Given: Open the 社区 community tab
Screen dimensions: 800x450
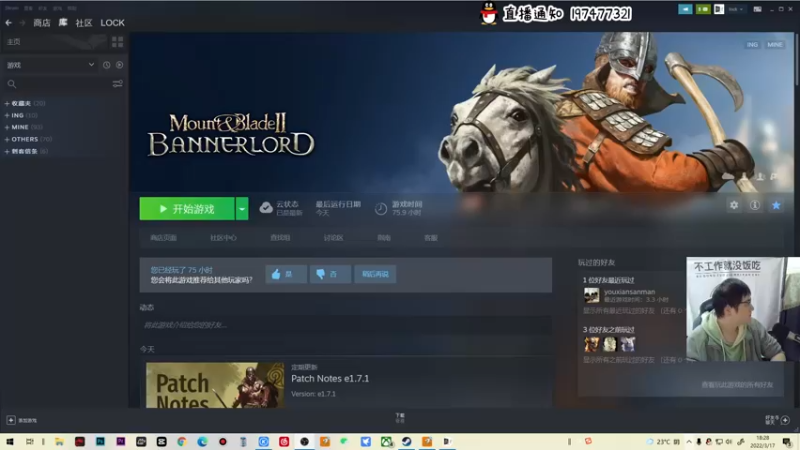Looking at the screenshot, I should (x=84, y=23).
